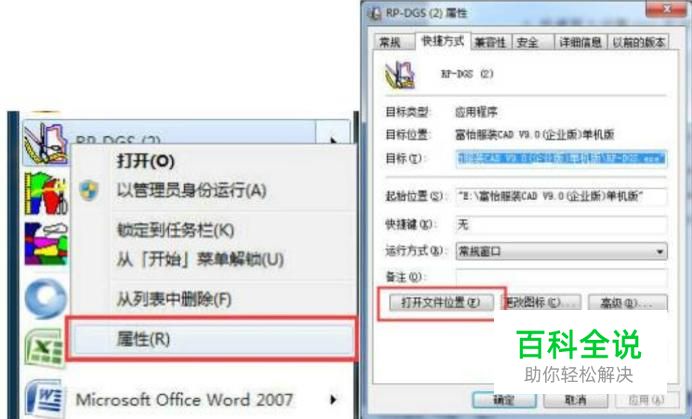The width and height of the screenshot is (692, 419).
Task: Click the 快捷键(K) input field
Action: [x=561, y=225]
